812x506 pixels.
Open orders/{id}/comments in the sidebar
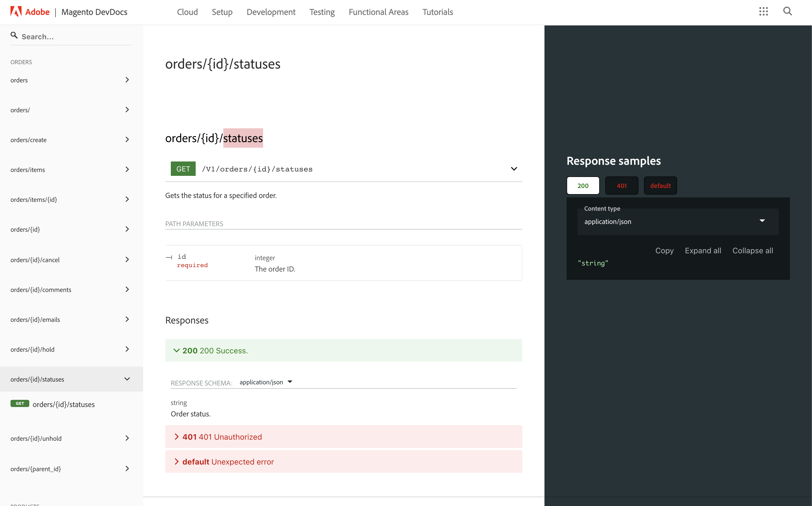(x=41, y=289)
